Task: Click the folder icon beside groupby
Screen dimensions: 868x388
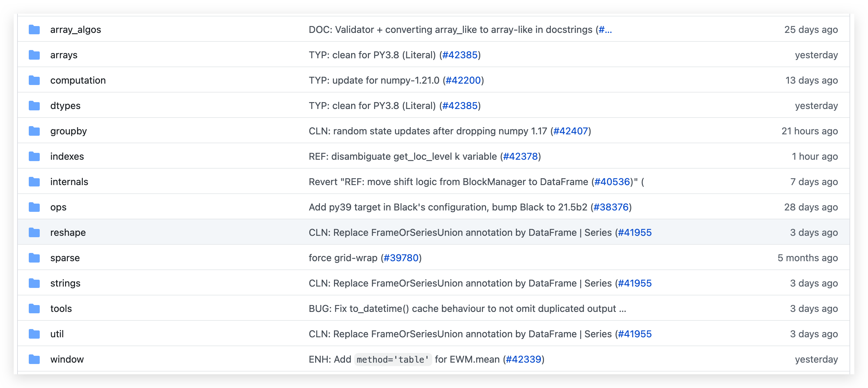Action: pyautogui.click(x=34, y=131)
